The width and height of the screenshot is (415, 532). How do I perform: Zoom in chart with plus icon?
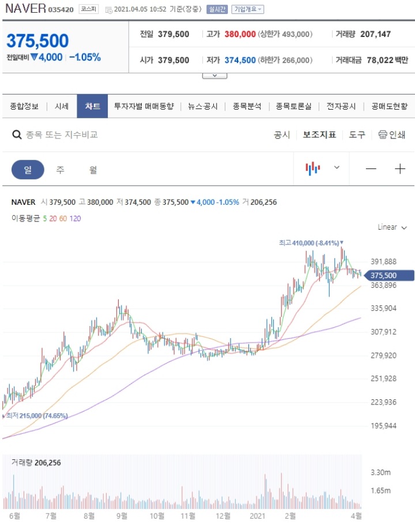coord(400,168)
